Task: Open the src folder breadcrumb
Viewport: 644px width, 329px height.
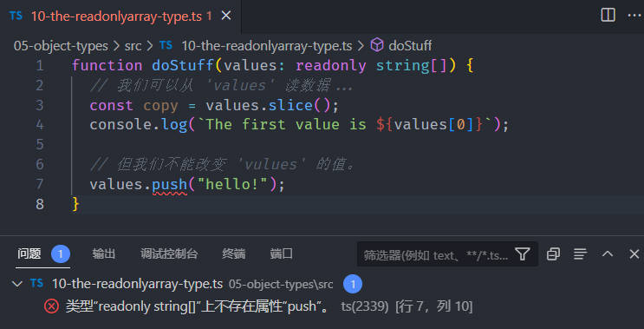Action: [133, 46]
